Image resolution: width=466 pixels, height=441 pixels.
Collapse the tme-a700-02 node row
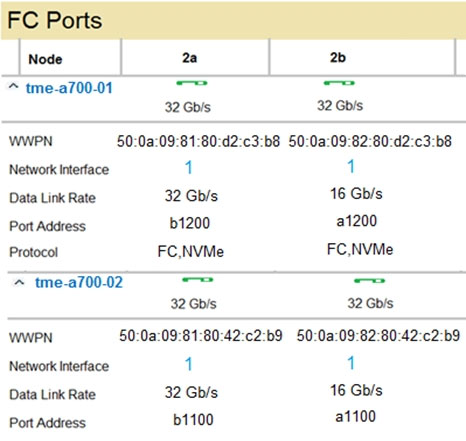[19, 283]
